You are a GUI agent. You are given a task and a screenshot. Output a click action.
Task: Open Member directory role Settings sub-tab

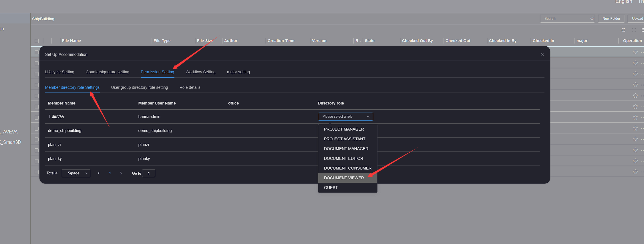coord(72,87)
